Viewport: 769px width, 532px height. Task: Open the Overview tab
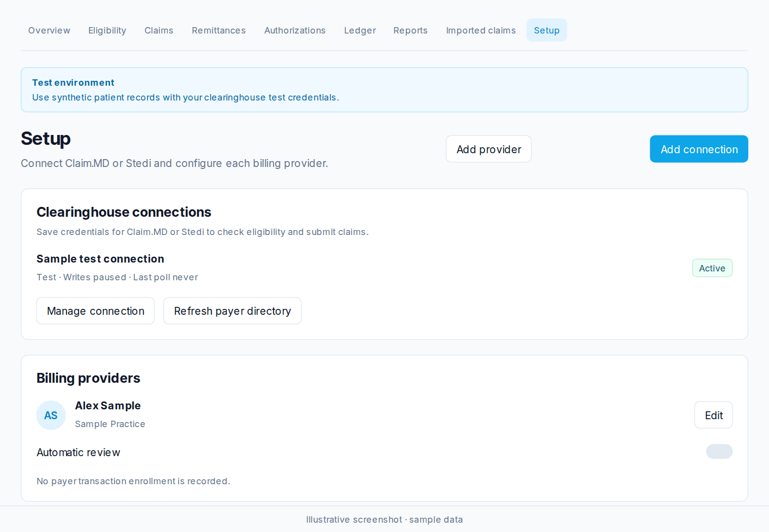49,31
